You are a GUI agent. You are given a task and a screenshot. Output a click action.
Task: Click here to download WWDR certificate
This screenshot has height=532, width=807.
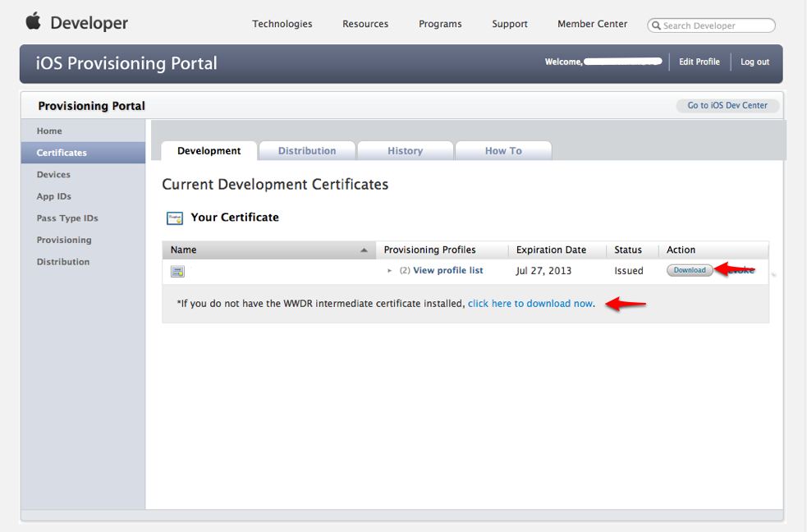click(530, 304)
